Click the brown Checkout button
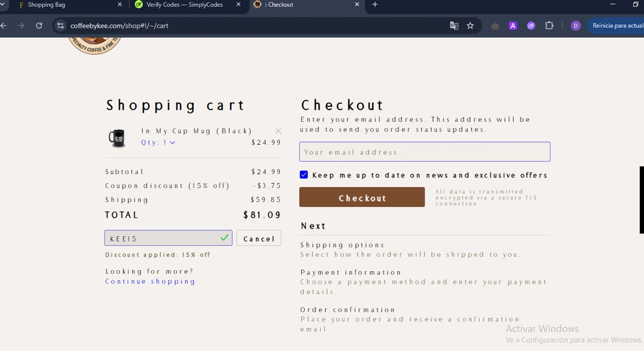The image size is (644, 351). point(362,197)
